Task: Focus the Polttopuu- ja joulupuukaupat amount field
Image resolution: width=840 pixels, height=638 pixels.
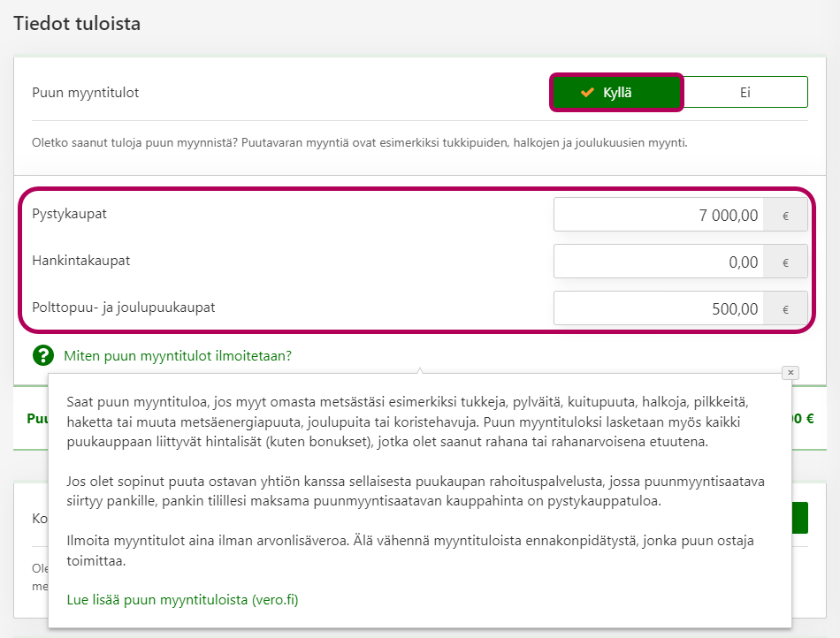Action: click(659, 308)
